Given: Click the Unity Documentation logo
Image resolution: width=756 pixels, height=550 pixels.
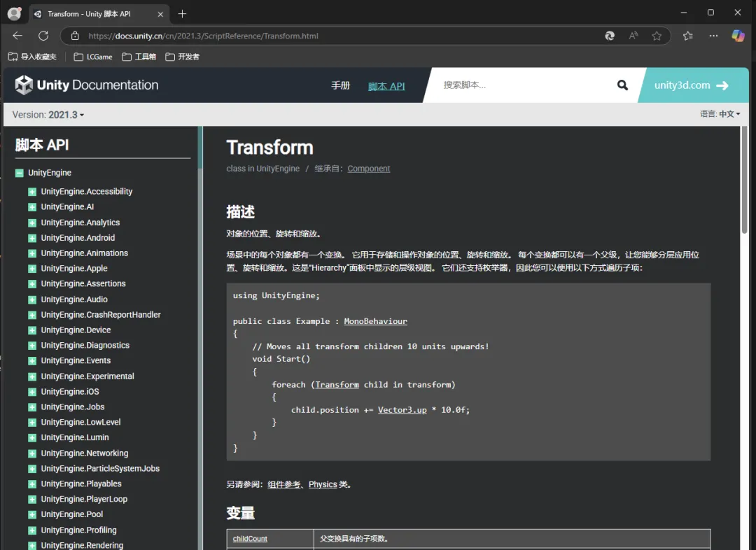Looking at the screenshot, I should (x=87, y=85).
